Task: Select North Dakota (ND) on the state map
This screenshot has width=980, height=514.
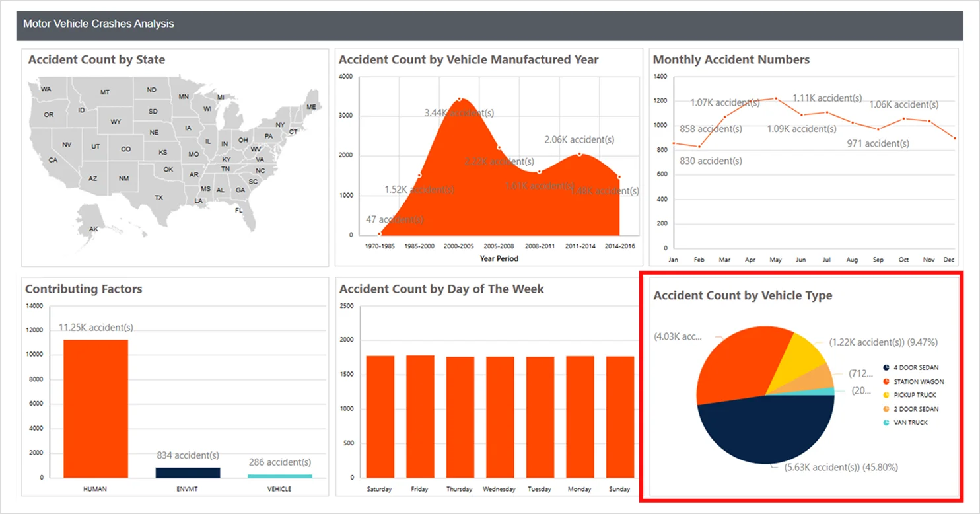Action: point(152,90)
